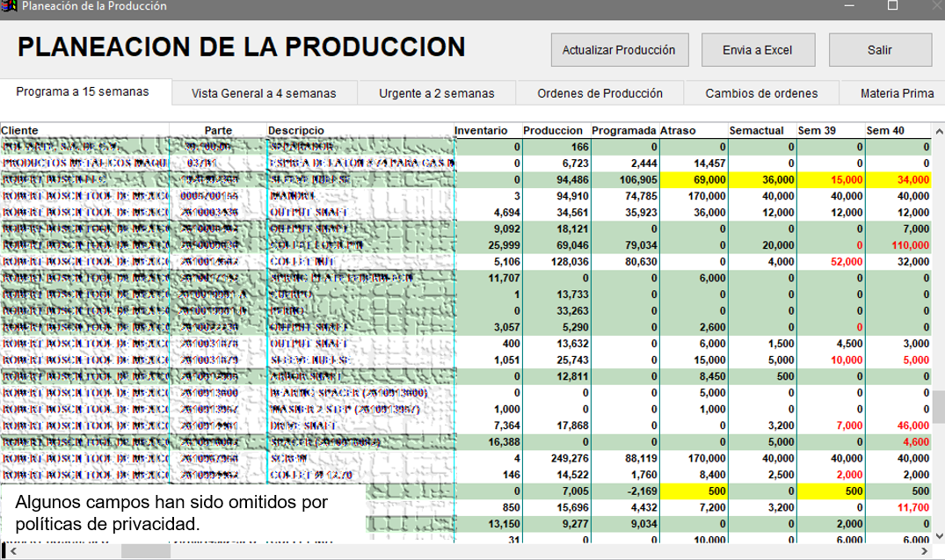Click the horizontal scrollbar thumb

pos(145,551)
